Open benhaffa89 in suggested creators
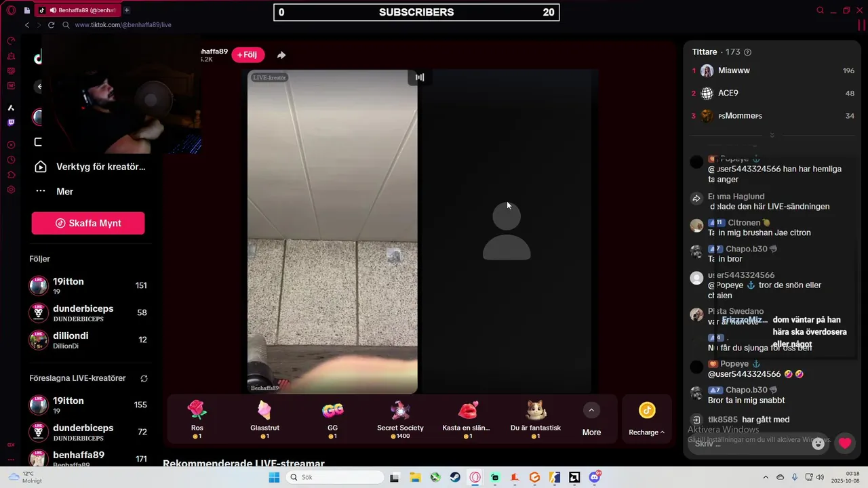Viewport: 868px width, 488px height. pos(88,458)
